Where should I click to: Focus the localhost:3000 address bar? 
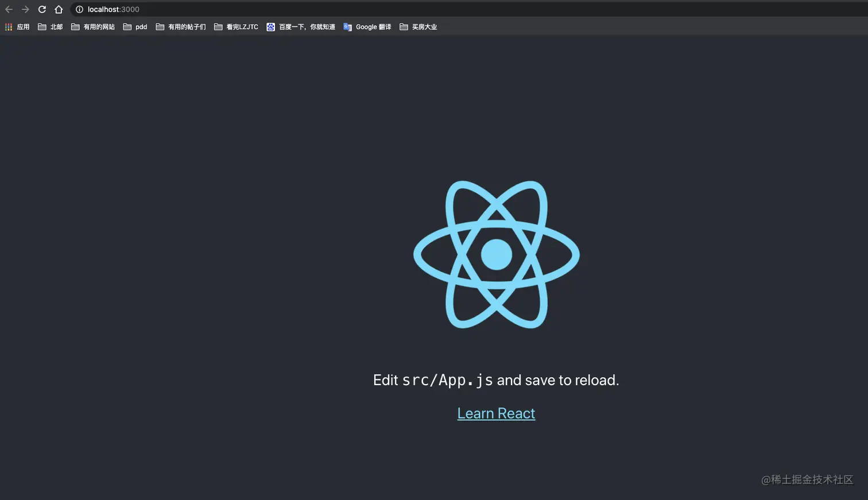point(468,9)
